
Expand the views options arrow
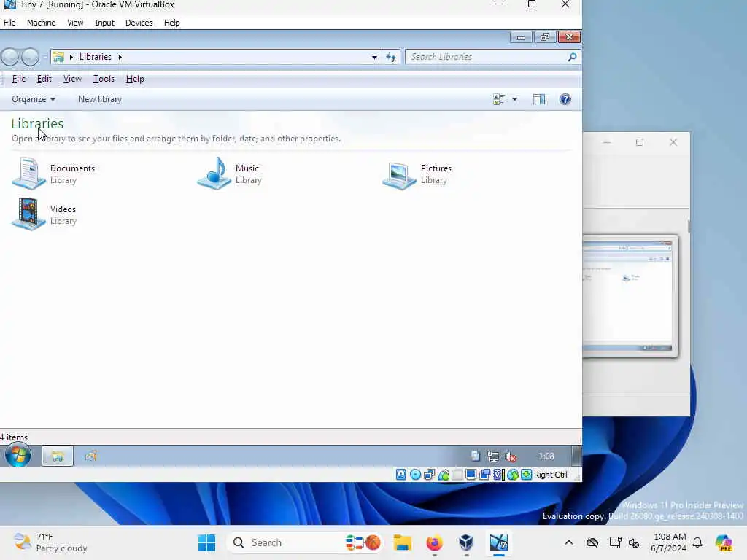pyautogui.click(x=514, y=99)
